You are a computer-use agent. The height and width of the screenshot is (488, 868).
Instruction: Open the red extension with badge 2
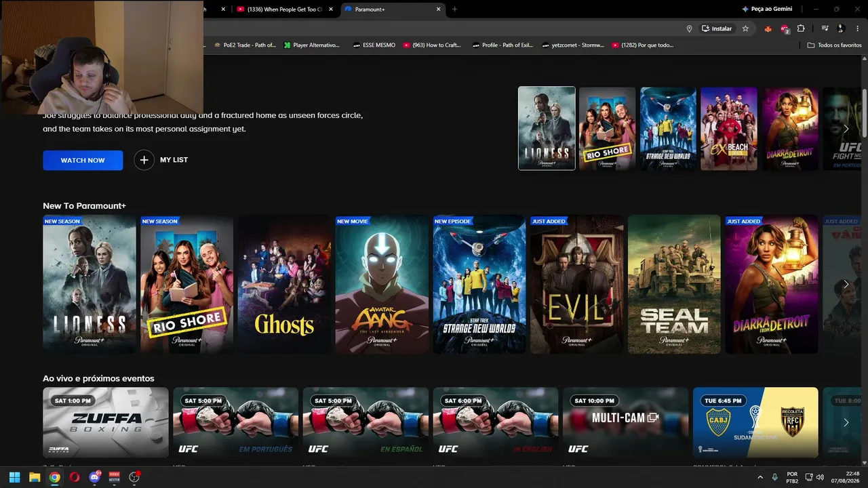(x=785, y=28)
